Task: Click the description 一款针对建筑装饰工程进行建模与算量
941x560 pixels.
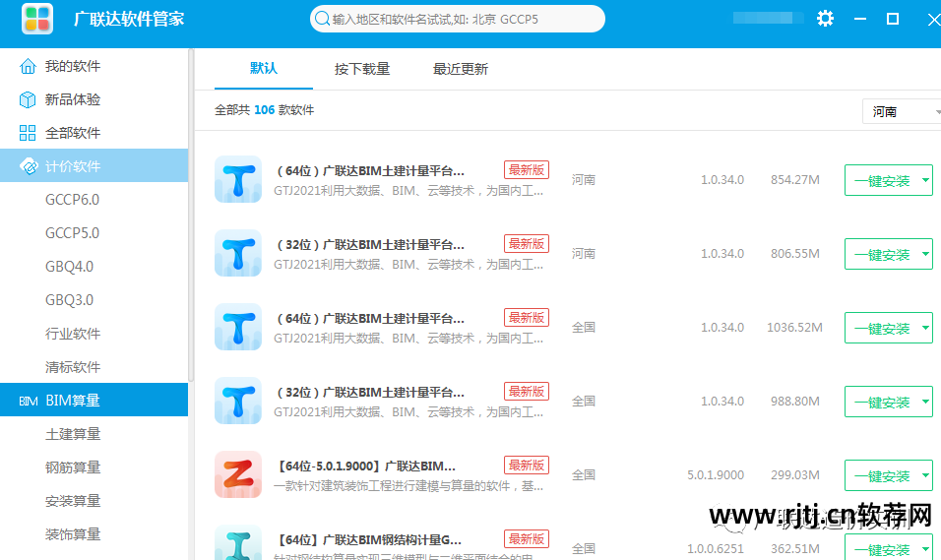Action: (408, 486)
